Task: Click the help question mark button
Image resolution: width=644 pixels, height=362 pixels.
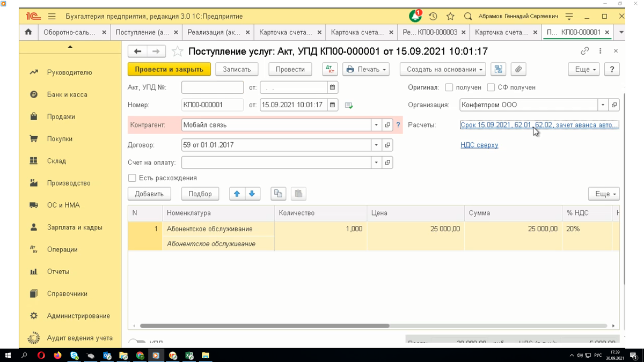Action: pyautogui.click(x=612, y=69)
